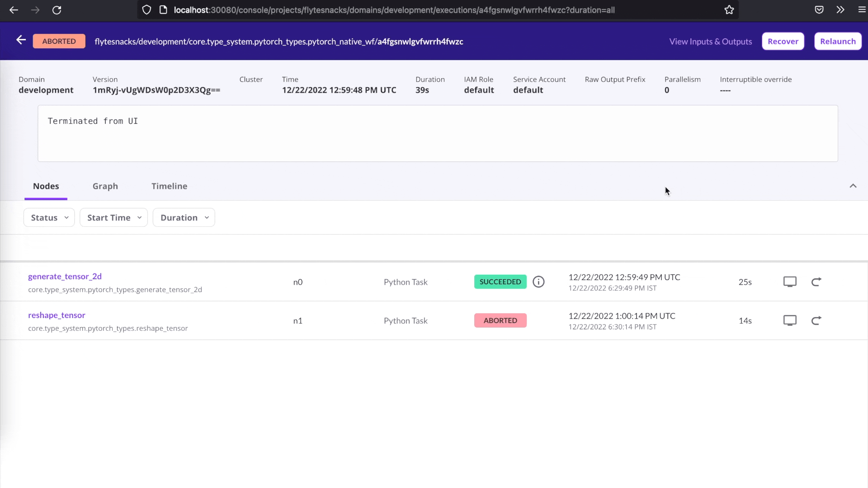Bookmark this execution page with the star
The width and height of the screenshot is (868, 488).
729,9
